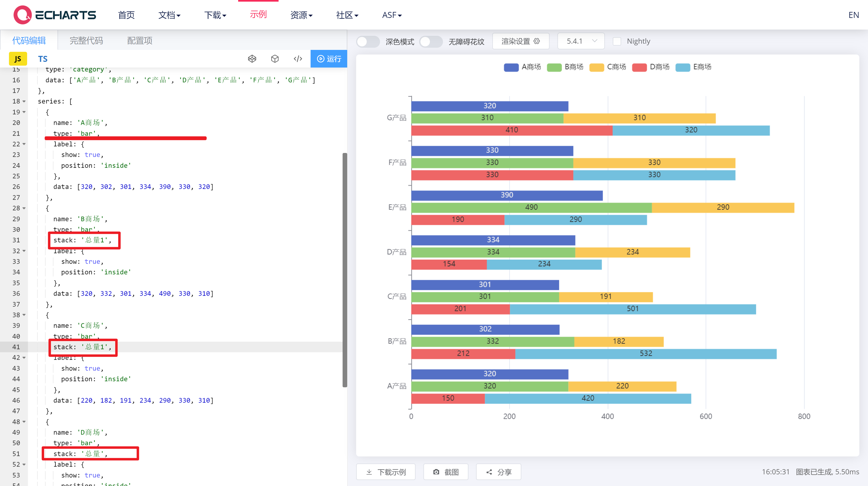This screenshot has height=486, width=868.
Task: Open the example in CodeSandbox
Action: click(275, 59)
